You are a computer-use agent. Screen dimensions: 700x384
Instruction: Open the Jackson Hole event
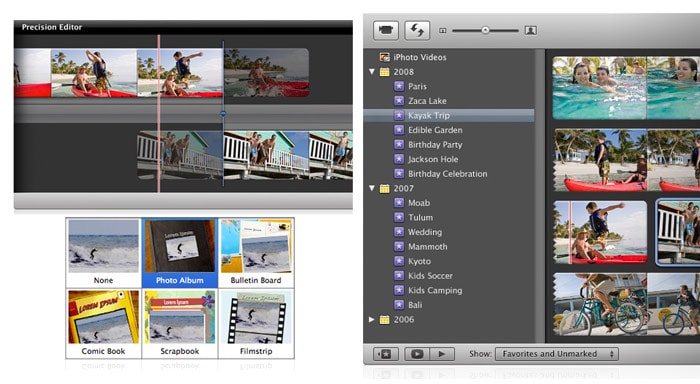pyautogui.click(x=433, y=159)
